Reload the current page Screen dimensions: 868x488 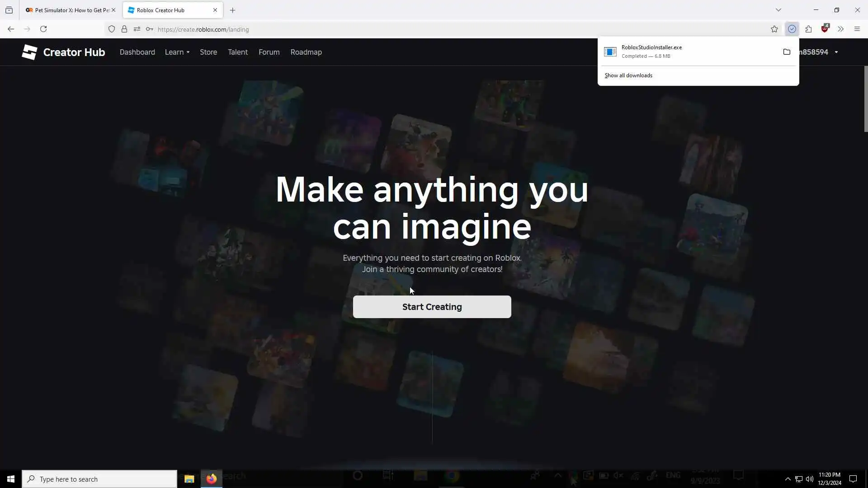pyautogui.click(x=43, y=29)
